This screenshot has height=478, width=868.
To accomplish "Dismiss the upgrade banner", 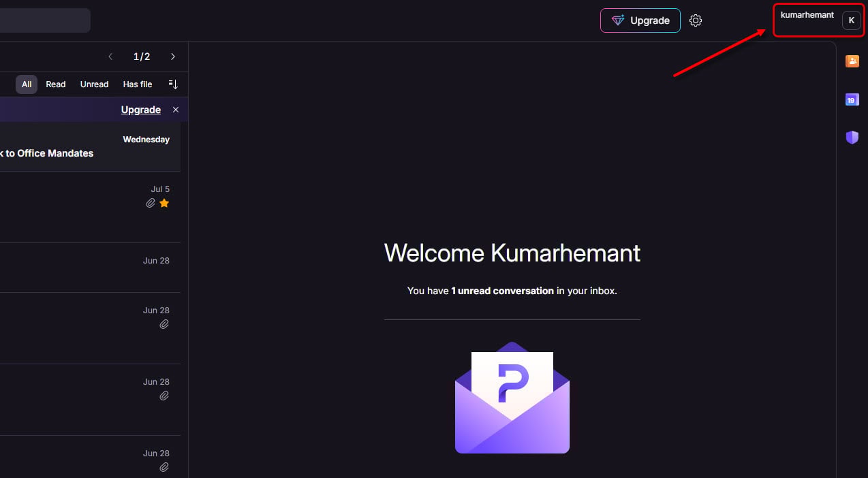I will tap(176, 110).
